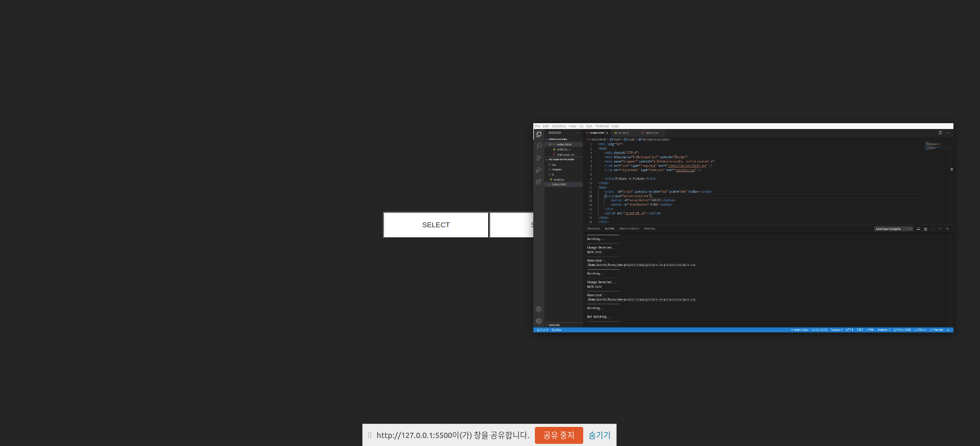Close the index.html editor tab
Image resolution: width=980 pixels, height=446 pixels.
click(x=607, y=133)
